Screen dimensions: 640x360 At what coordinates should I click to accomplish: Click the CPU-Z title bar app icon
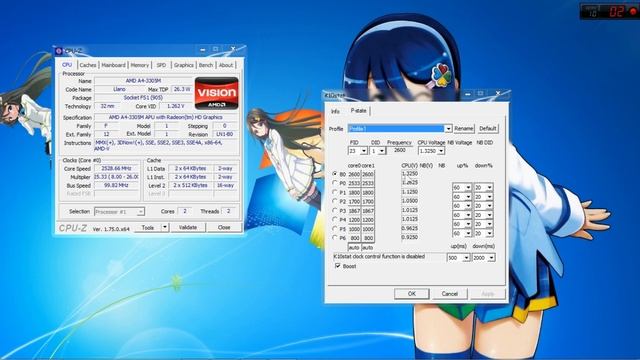point(59,51)
